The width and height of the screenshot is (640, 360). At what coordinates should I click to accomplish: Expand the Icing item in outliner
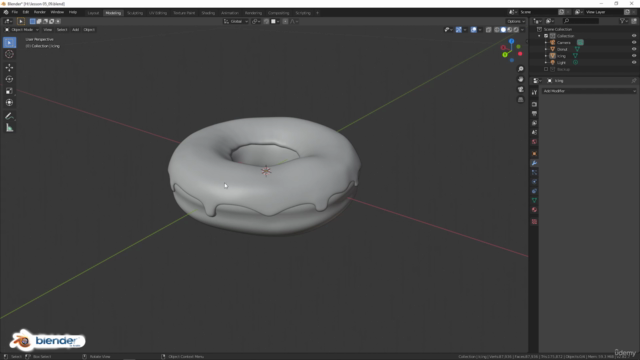tap(546, 56)
